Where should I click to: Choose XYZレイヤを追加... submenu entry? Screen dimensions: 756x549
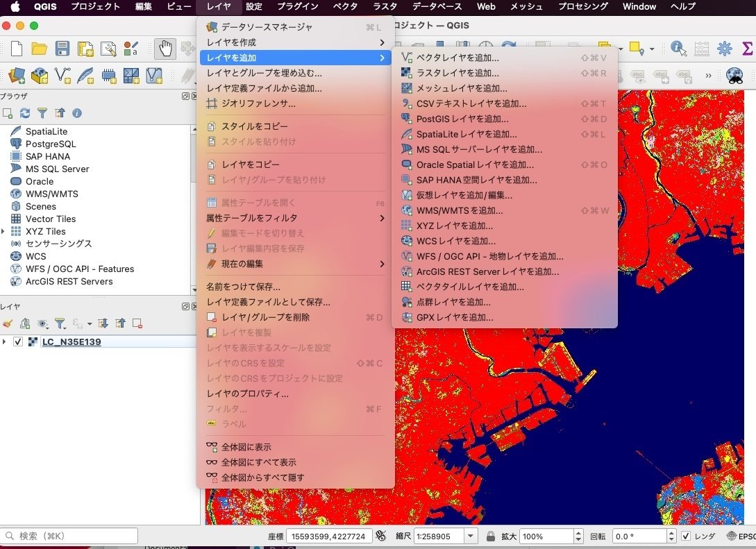tap(504, 226)
